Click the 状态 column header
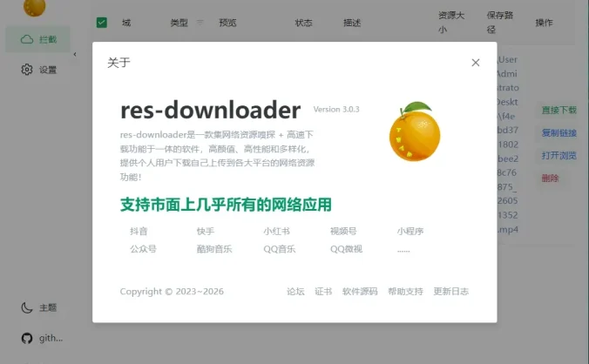589x364 pixels. (303, 23)
